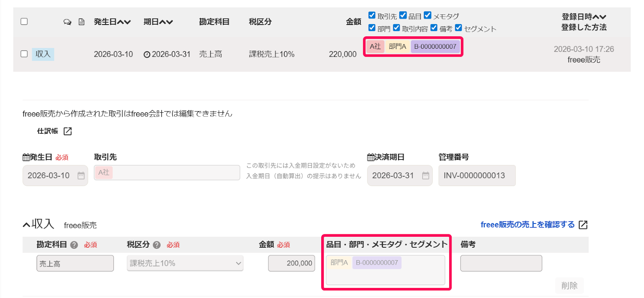Click help icon next to 勘定科目 label
The image size is (644, 298).
[x=74, y=245]
